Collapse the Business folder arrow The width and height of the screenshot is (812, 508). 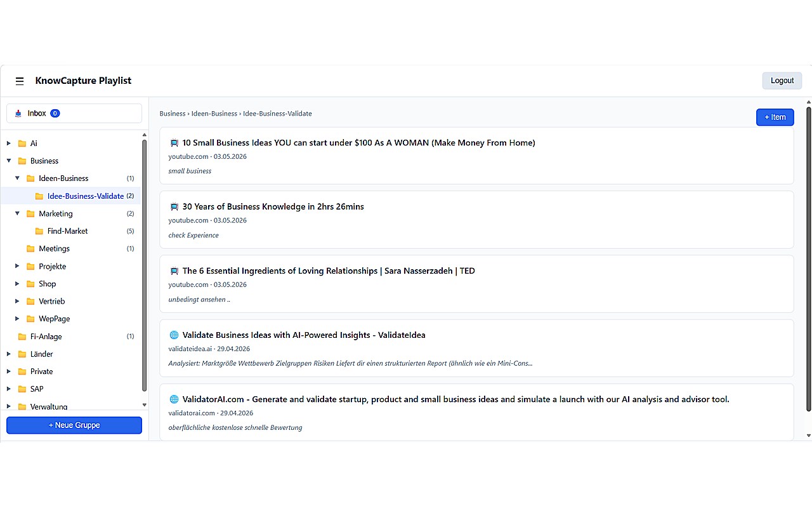tap(9, 161)
